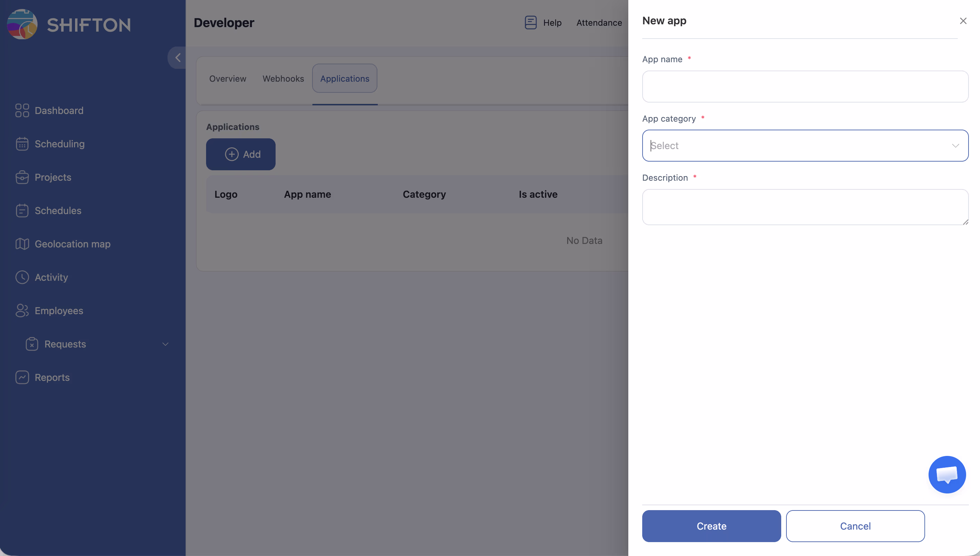Open Dashboard via its grid icon
The width and height of the screenshot is (980, 556).
point(22,111)
